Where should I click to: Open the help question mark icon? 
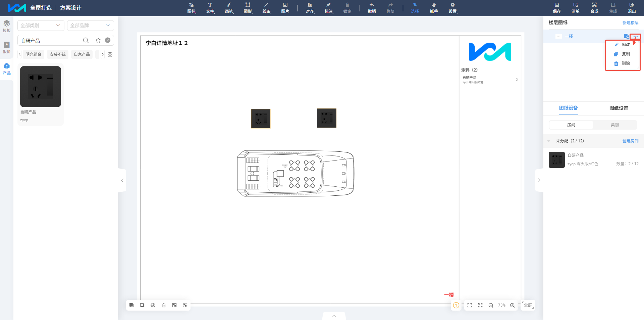[x=456, y=305]
